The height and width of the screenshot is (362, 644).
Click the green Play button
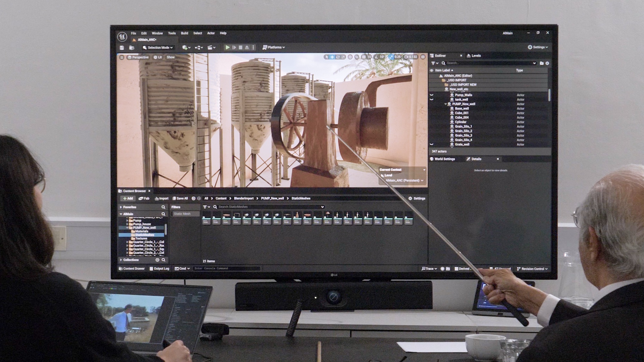227,47
